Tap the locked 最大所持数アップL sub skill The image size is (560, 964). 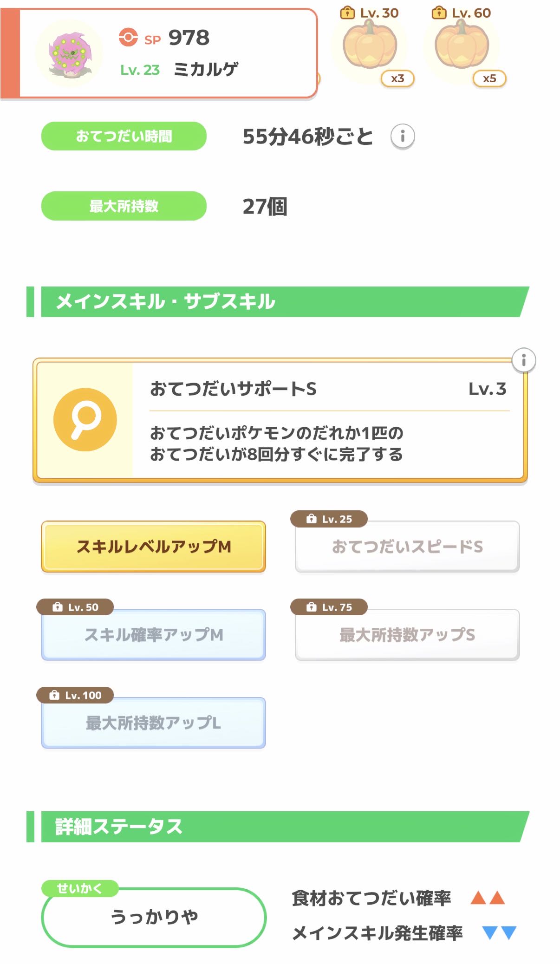pos(153,723)
